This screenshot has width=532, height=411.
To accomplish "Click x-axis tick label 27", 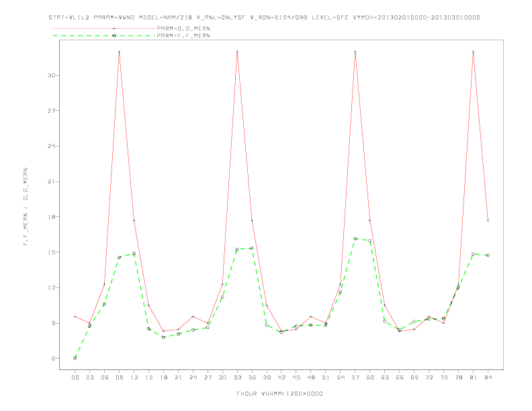I will pyautogui.click(x=208, y=377).
